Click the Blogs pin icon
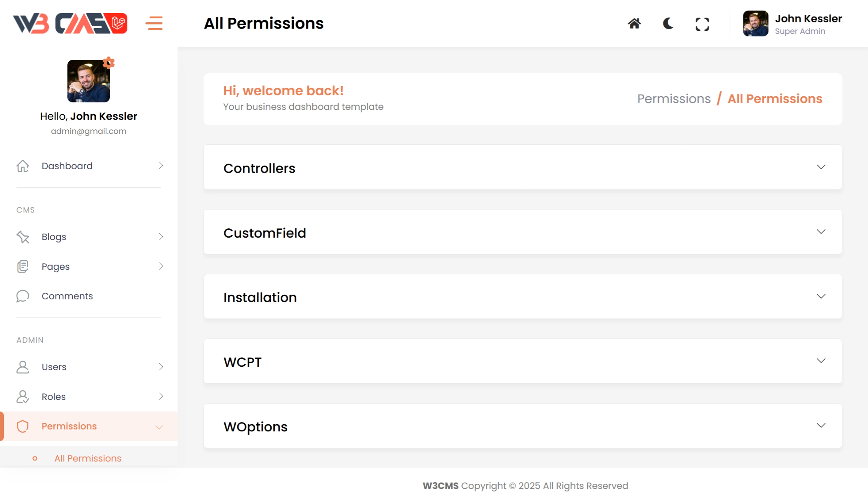This screenshot has width=868, height=504. [23, 237]
